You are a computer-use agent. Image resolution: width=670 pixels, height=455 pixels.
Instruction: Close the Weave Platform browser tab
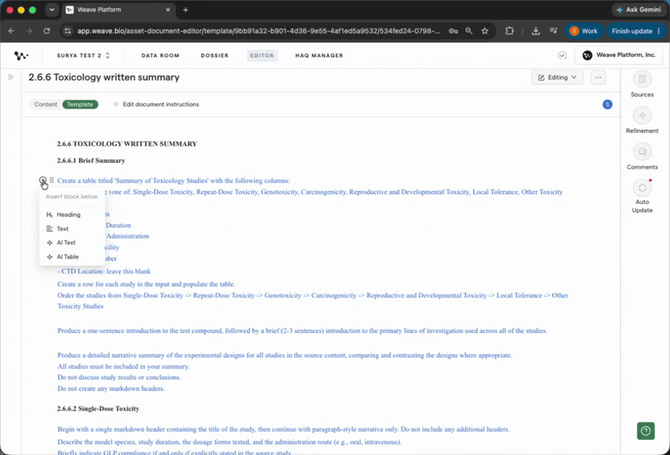point(168,10)
